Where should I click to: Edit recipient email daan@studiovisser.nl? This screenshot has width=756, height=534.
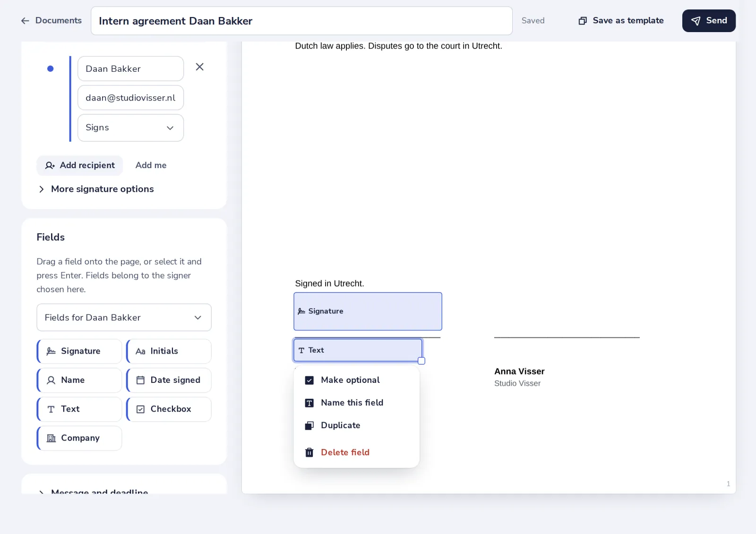pos(130,98)
